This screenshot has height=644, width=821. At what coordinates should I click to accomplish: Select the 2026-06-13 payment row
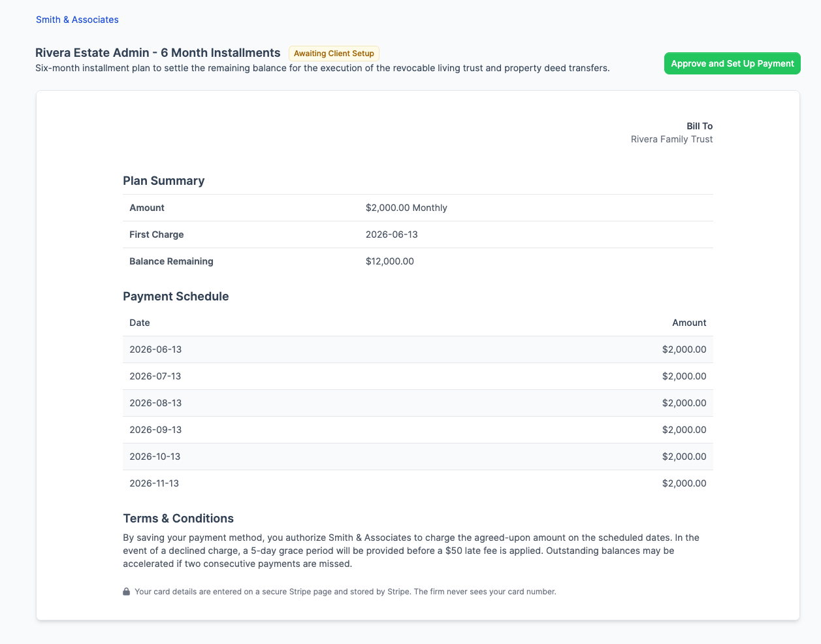418,349
